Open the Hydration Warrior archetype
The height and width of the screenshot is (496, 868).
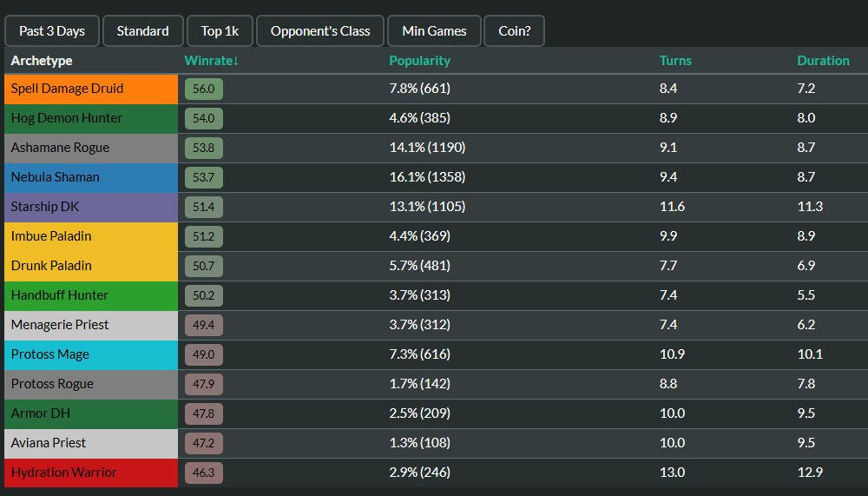[x=91, y=473]
